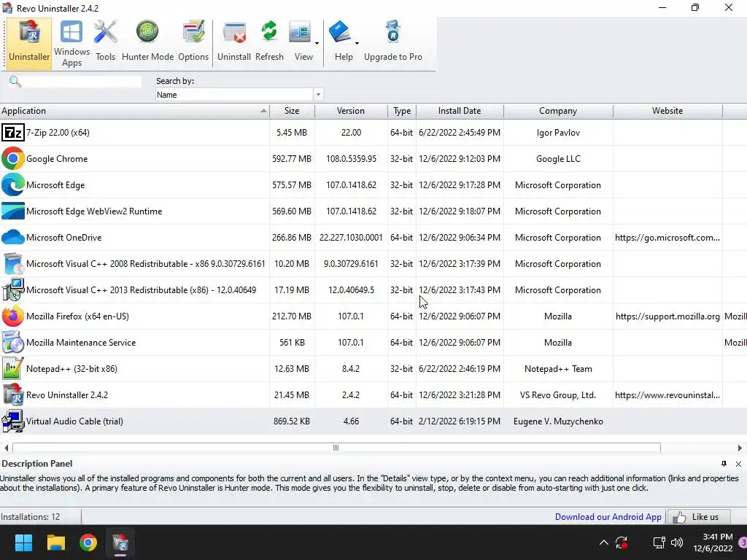Expand the Help dropdown arrow
Screen dimensions: 747x560
point(357,43)
